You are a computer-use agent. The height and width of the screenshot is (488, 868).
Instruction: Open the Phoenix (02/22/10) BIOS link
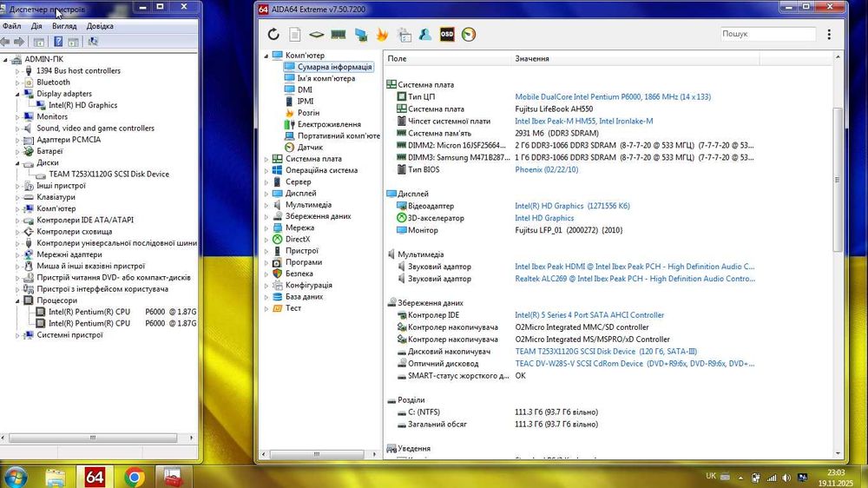(x=546, y=170)
